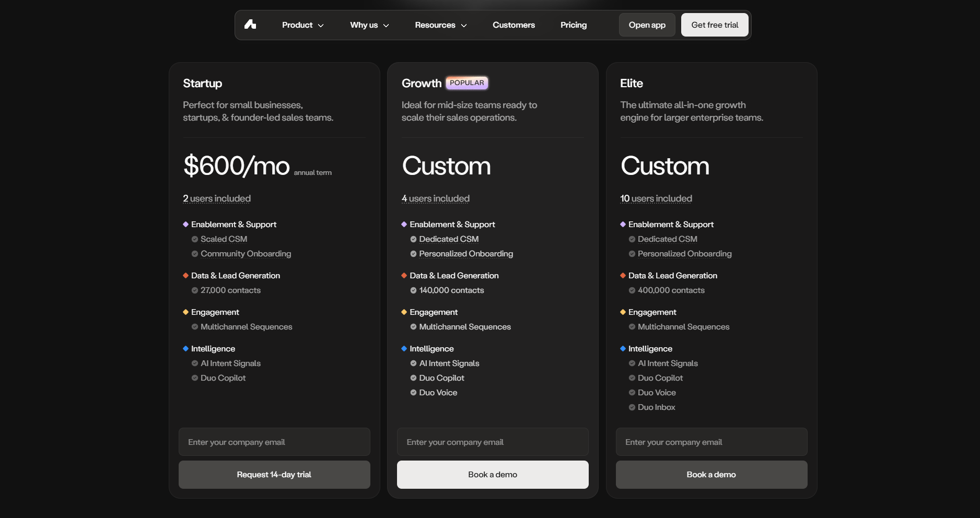Viewport: 980px width, 518px height.
Task: Click yellow diamond by Elite Engagement
Action: coord(623,312)
